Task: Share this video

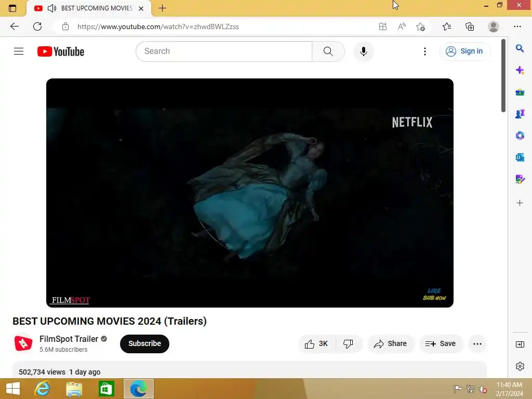Action: pos(391,344)
